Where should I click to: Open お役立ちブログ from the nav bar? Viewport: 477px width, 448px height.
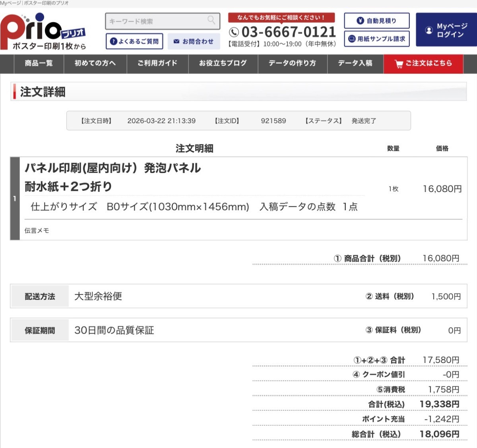(x=223, y=63)
